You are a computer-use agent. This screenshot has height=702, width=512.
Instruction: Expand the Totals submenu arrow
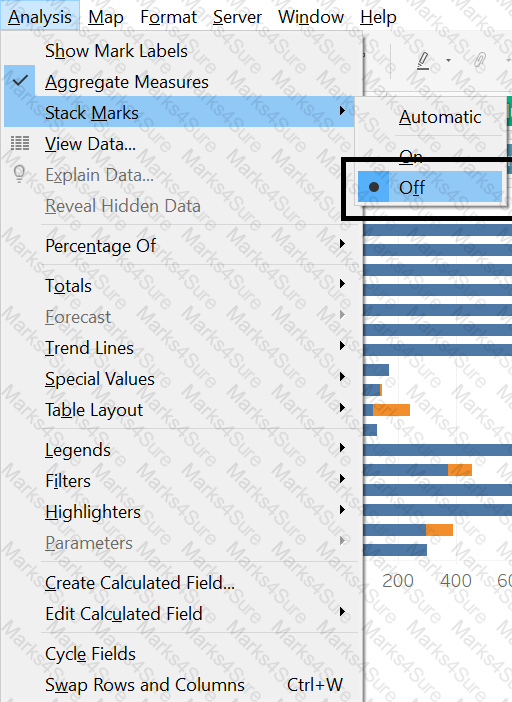pos(342,283)
